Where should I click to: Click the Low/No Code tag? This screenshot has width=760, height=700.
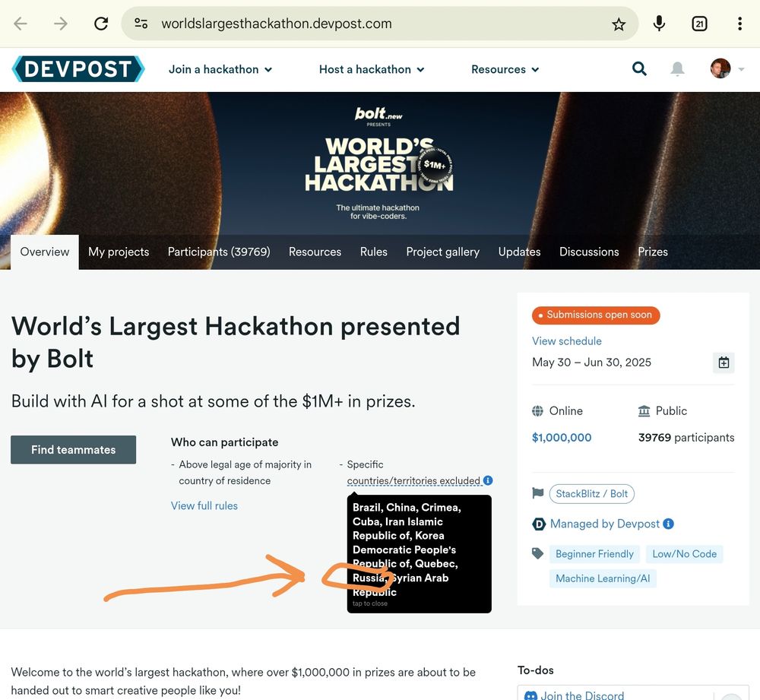[x=684, y=554]
